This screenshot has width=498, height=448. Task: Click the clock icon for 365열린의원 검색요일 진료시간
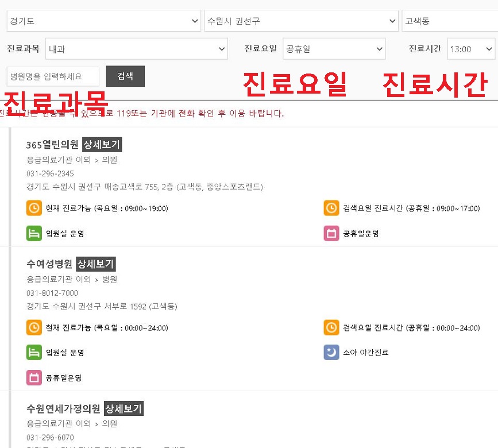tap(331, 208)
